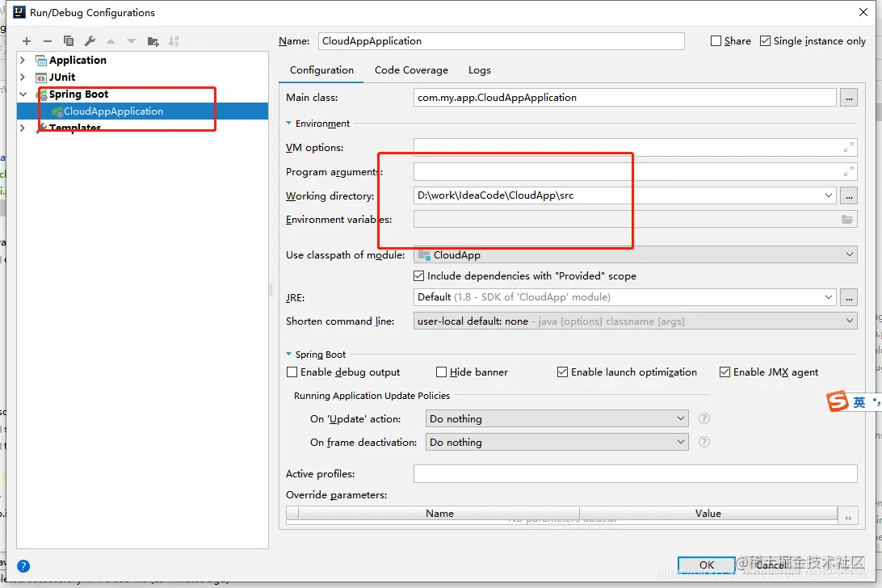Click the Name input field
The height and width of the screenshot is (588, 882).
(x=502, y=41)
